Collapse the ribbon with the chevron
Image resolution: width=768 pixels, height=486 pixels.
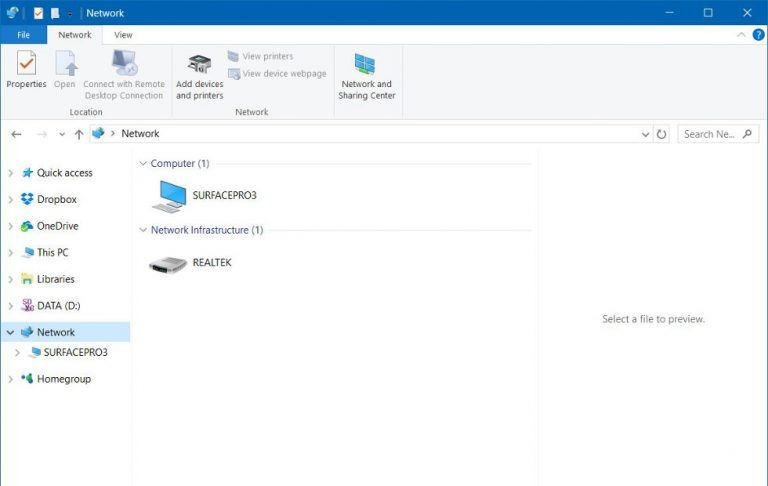(741, 35)
